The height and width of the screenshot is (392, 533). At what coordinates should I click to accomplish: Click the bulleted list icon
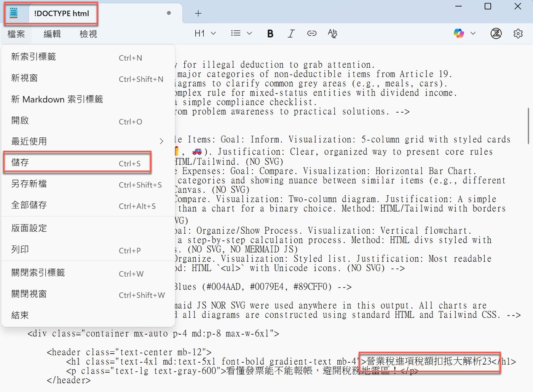236,33
